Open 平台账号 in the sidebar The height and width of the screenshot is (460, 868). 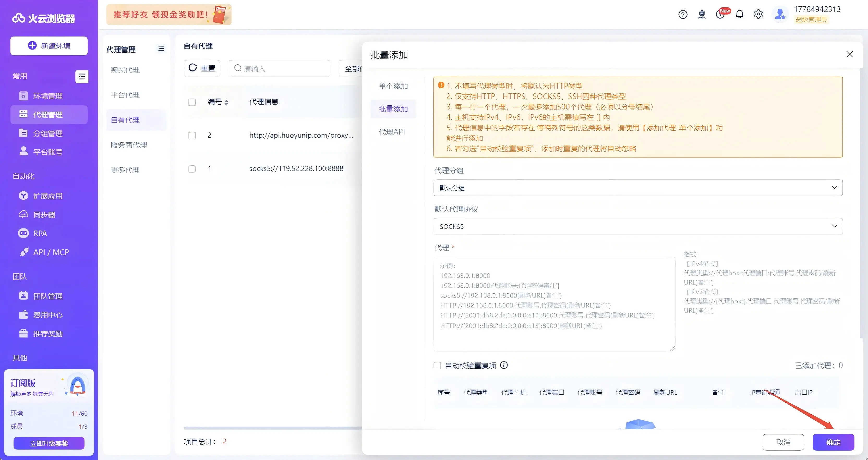[49, 152]
